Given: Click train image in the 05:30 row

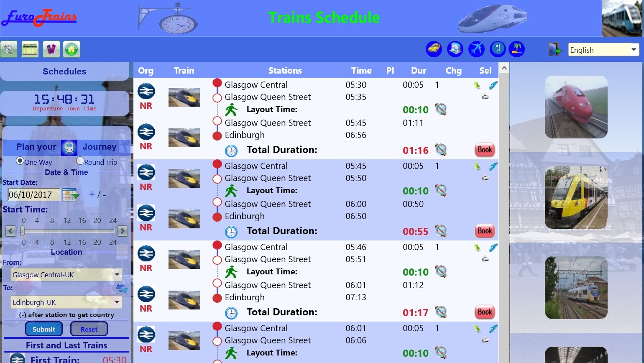Looking at the screenshot, I should point(184,97).
